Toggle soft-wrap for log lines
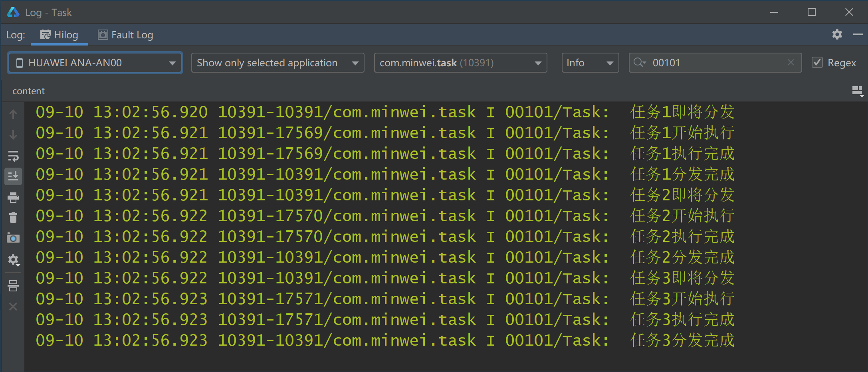 pos(13,156)
